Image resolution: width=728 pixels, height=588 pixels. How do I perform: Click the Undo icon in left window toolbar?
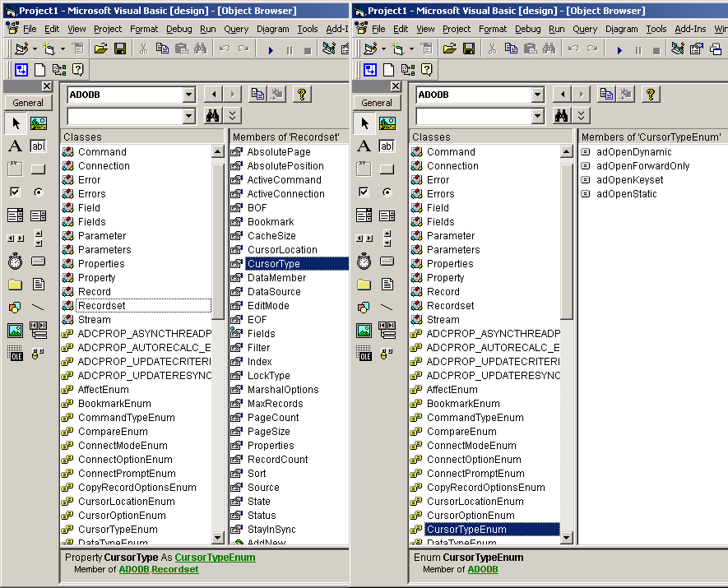(x=225, y=49)
